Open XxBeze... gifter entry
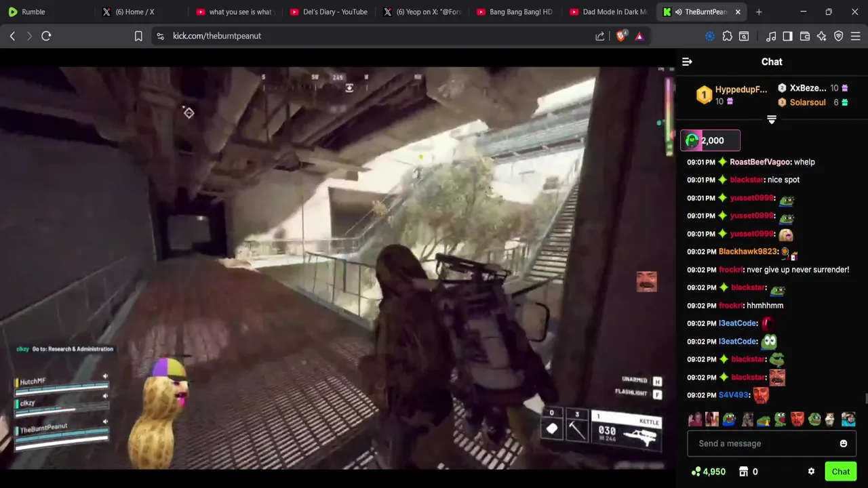 coord(813,88)
